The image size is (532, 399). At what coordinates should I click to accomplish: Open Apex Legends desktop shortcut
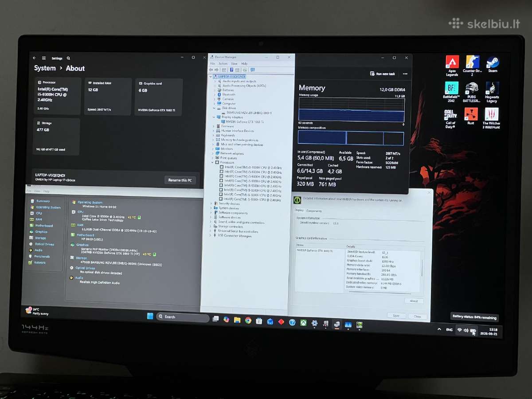452,66
